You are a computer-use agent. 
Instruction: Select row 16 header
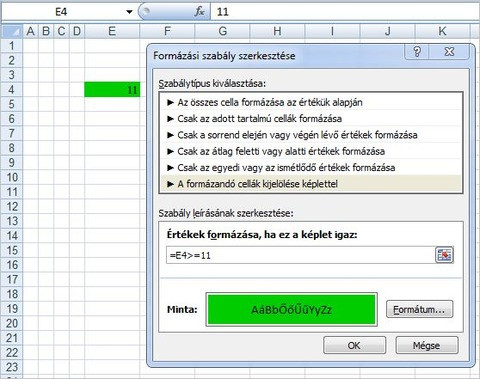click(x=12, y=265)
